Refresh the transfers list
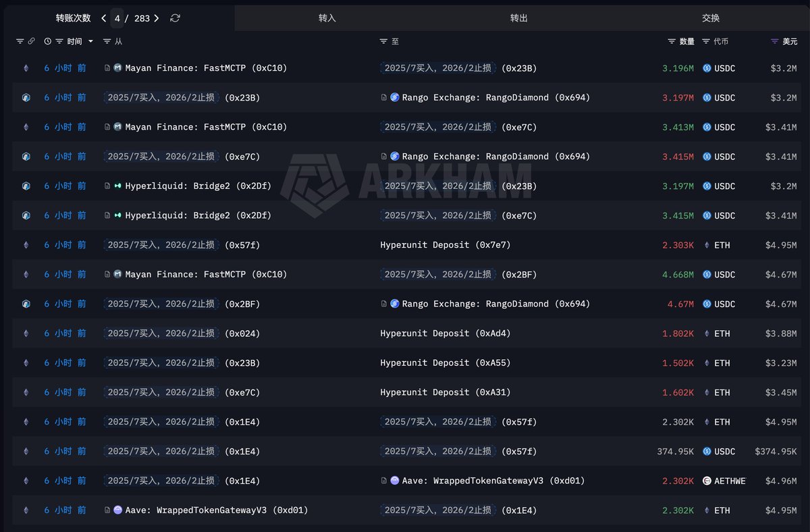The width and height of the screenshot is (810, 532). click(175, 18)
